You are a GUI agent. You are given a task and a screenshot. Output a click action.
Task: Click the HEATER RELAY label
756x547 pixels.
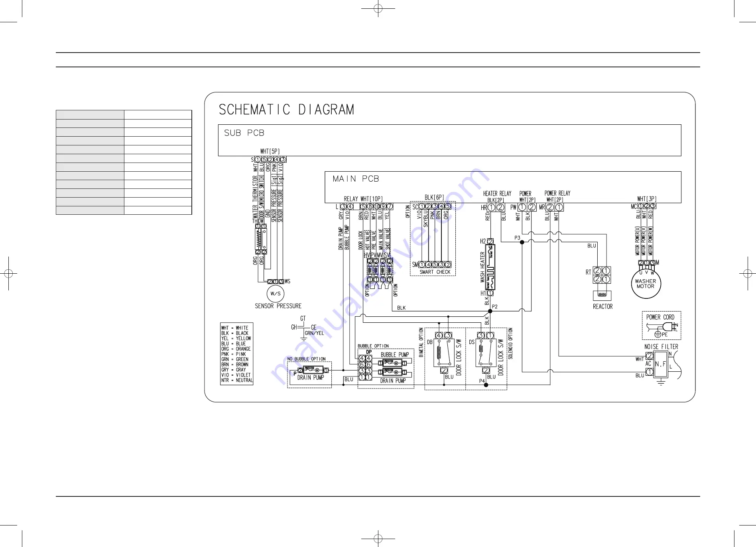point(497,193)
